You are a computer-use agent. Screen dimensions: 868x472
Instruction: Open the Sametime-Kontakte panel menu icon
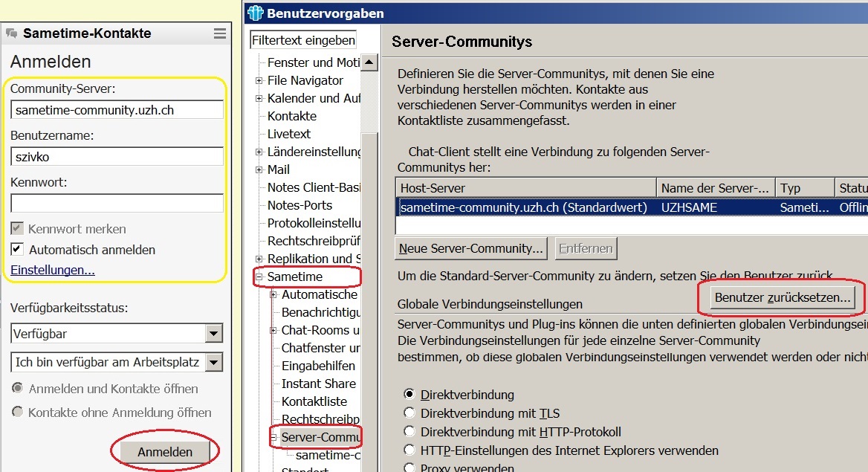coord(219,33)
